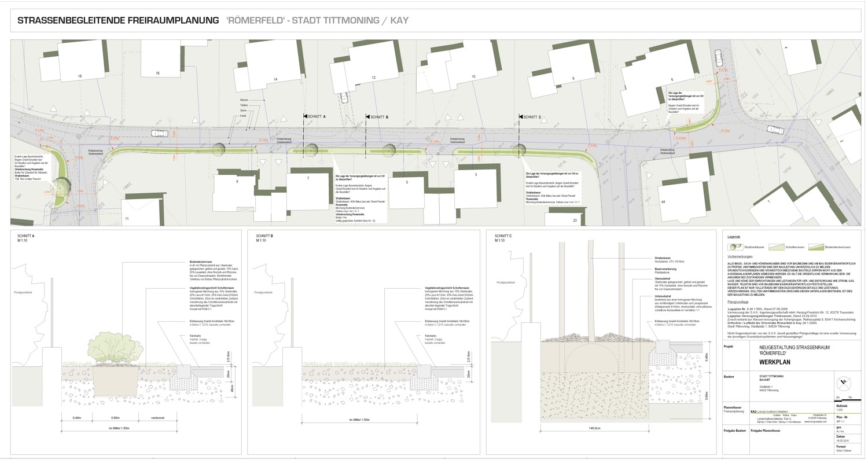The image size is (868, 463).
Task: Click the underlined Vorbemerkungen heading
Action: [740, 256]
